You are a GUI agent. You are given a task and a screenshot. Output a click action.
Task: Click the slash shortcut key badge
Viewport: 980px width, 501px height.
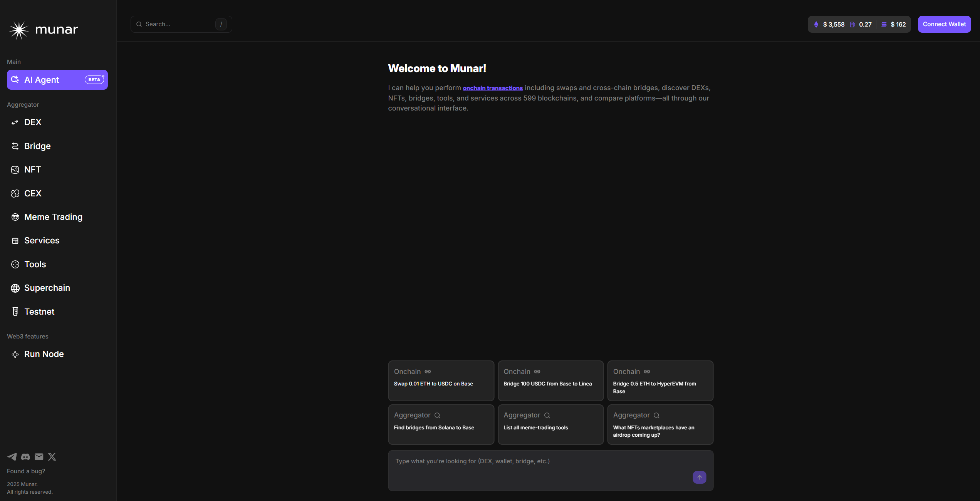click(x=221, y=24)
